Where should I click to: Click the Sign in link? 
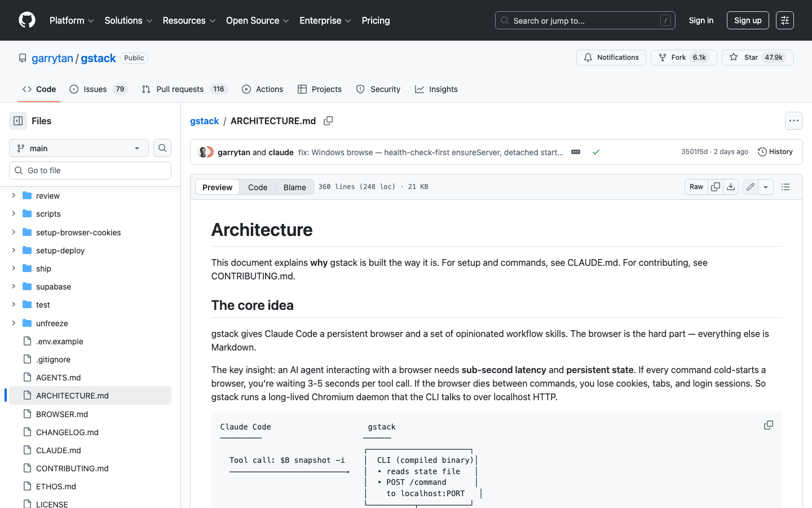click(x=701, y=20)
